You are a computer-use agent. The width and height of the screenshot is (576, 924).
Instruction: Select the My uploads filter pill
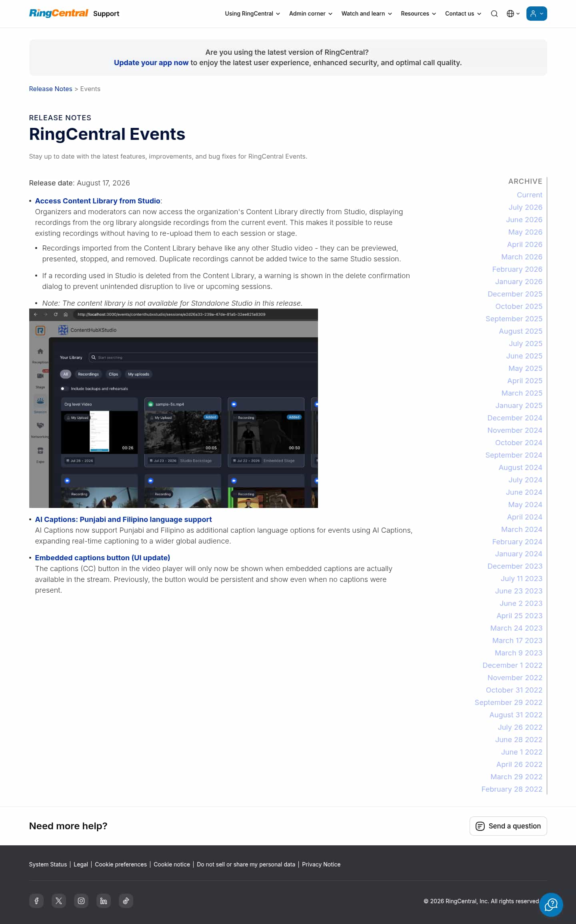click(x=138, y=374)
